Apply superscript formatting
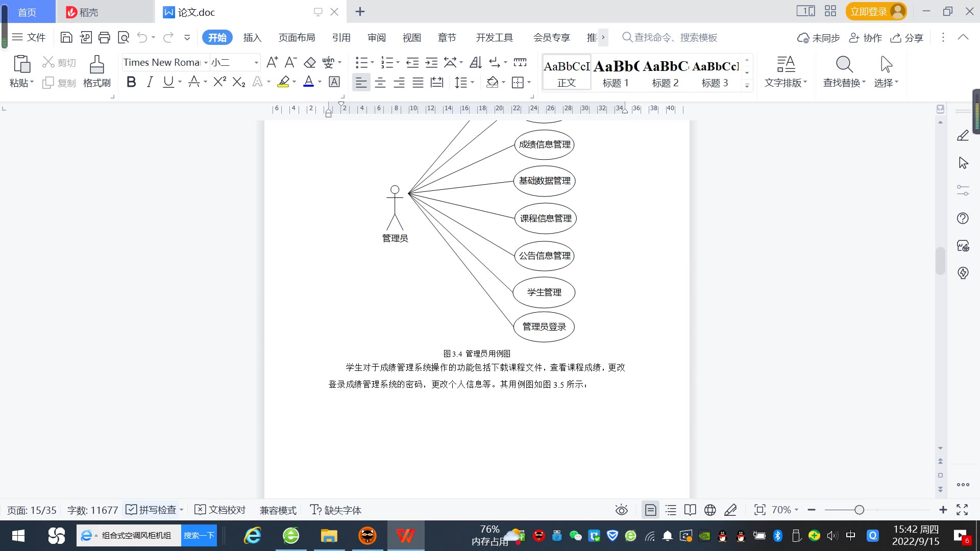The image size is (980, 551). 219,82
